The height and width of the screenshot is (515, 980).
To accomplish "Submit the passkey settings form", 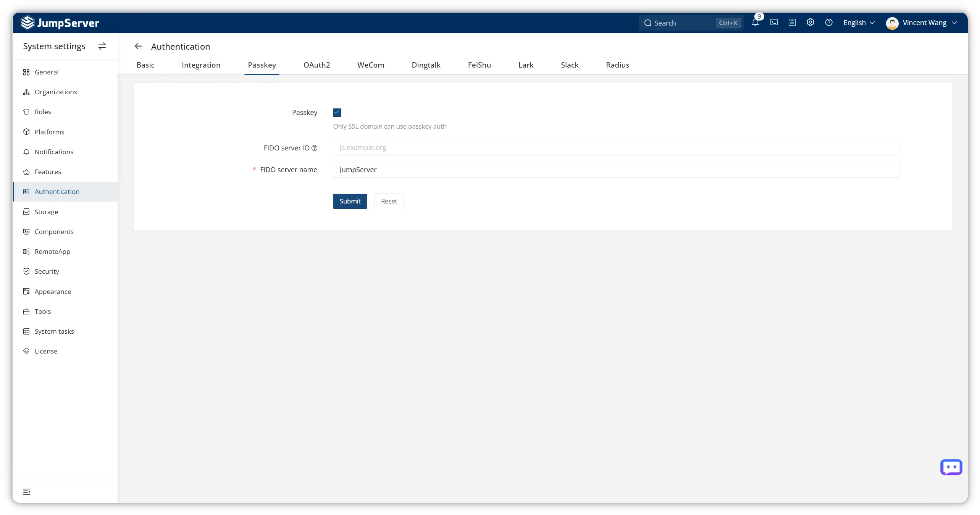I will pos(350,201).
